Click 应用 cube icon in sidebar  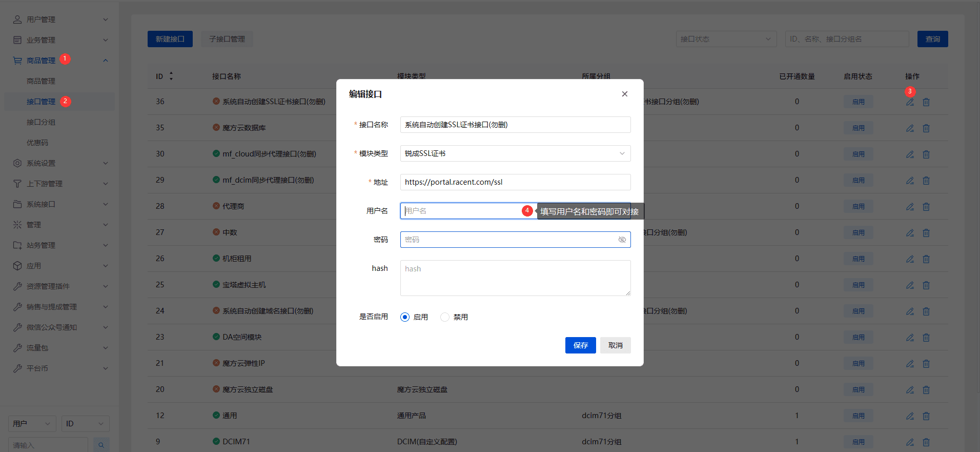point(17,266)
